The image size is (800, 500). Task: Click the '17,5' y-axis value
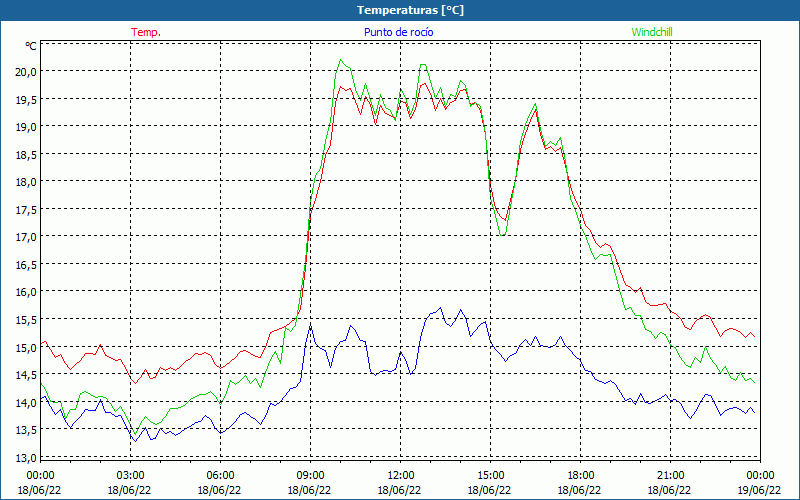26,209
